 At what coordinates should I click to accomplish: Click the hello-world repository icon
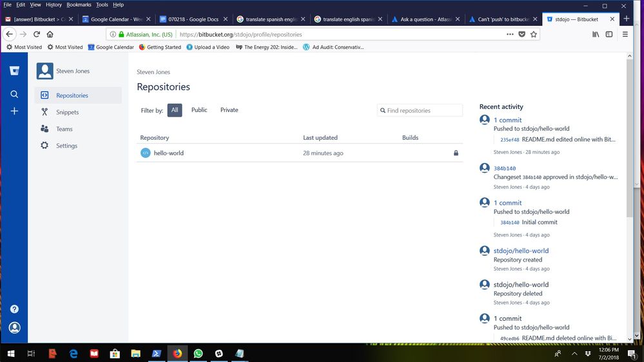tap(146, 153)
